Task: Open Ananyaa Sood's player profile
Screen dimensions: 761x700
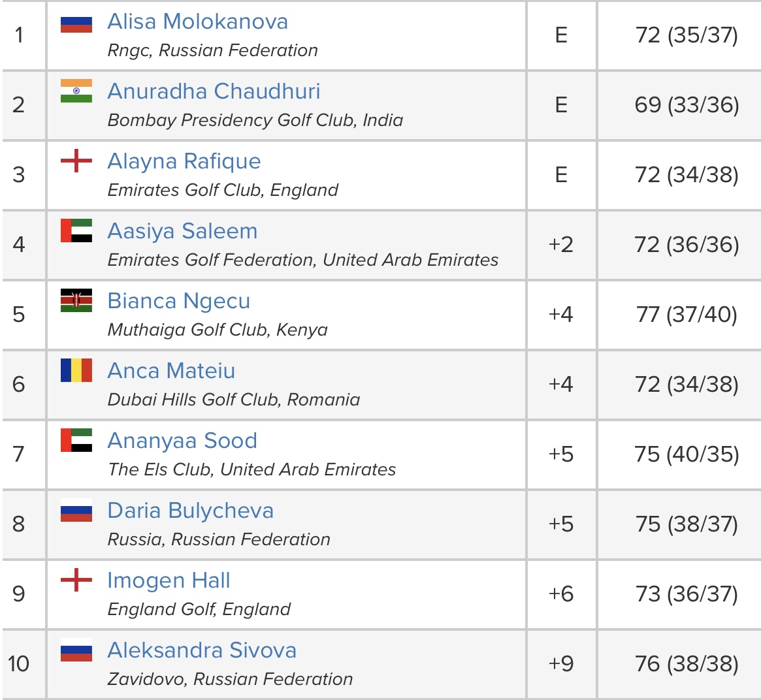Action: [x=182, y=441]
